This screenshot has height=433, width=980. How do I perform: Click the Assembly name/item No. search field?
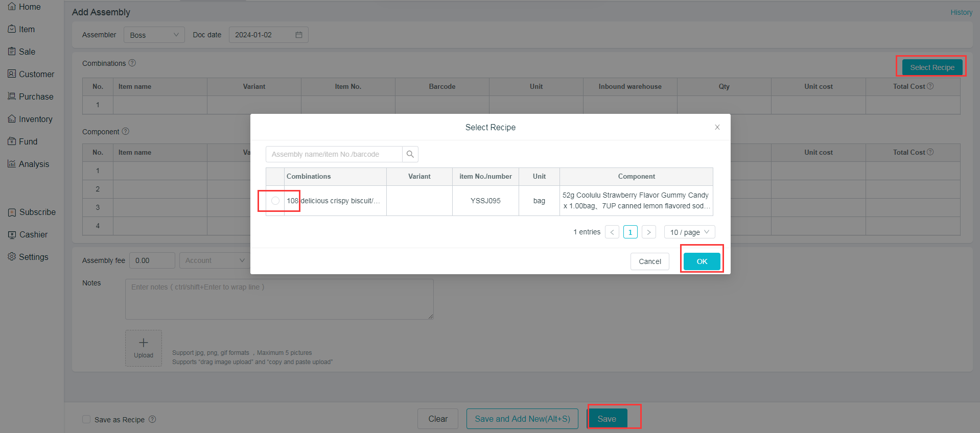(334, 154)
